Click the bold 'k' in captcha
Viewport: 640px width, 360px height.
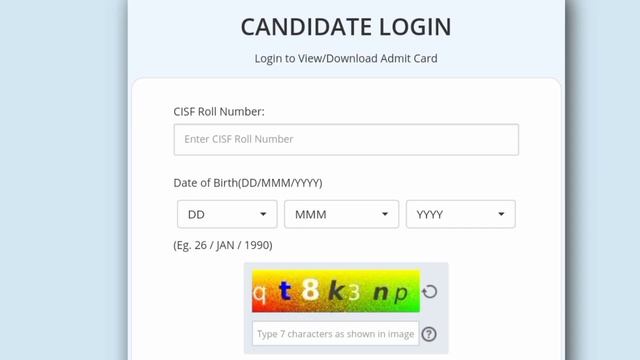(x=336, y=291)
